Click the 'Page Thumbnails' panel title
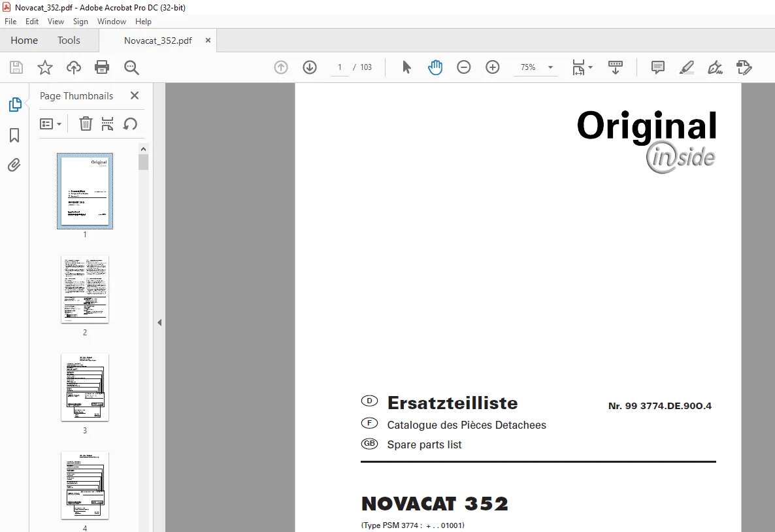This screenshot has height=532, width=775. click(x=76, y=96)
